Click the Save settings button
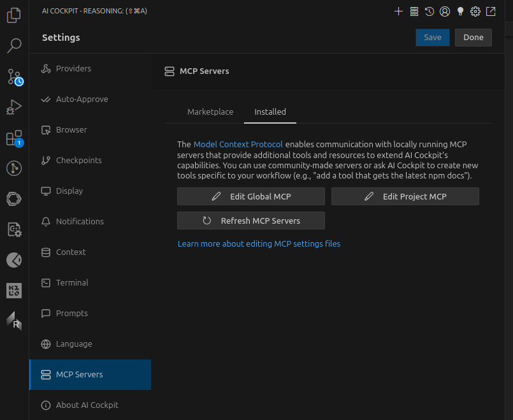The image size is (513, 420). click(x=433, y=38)
